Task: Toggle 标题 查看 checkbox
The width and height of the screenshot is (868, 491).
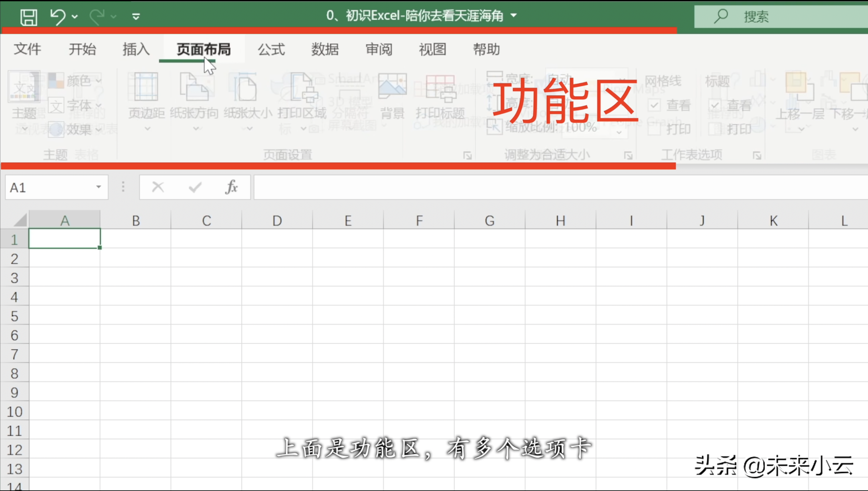Action: pos(715,105)
